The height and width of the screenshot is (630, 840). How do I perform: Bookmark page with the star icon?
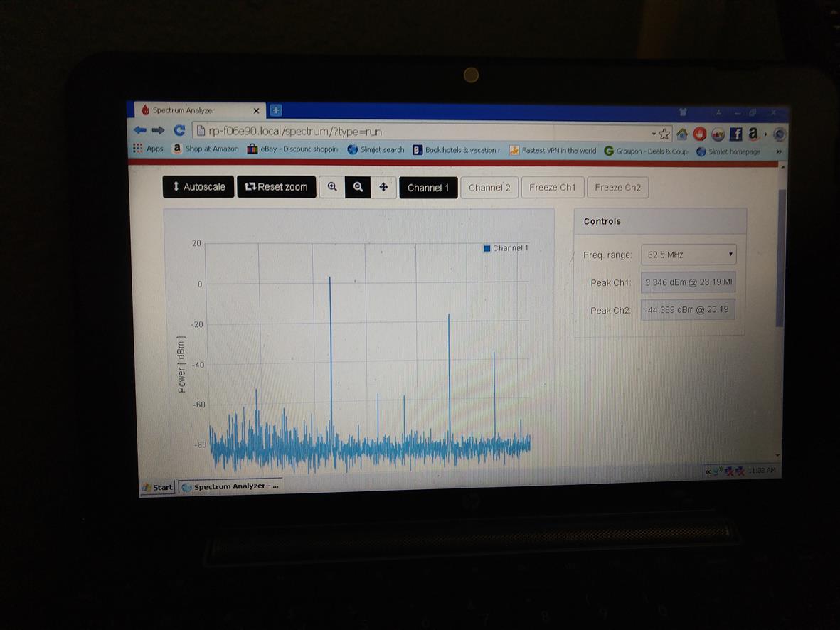tap(664, 134)
